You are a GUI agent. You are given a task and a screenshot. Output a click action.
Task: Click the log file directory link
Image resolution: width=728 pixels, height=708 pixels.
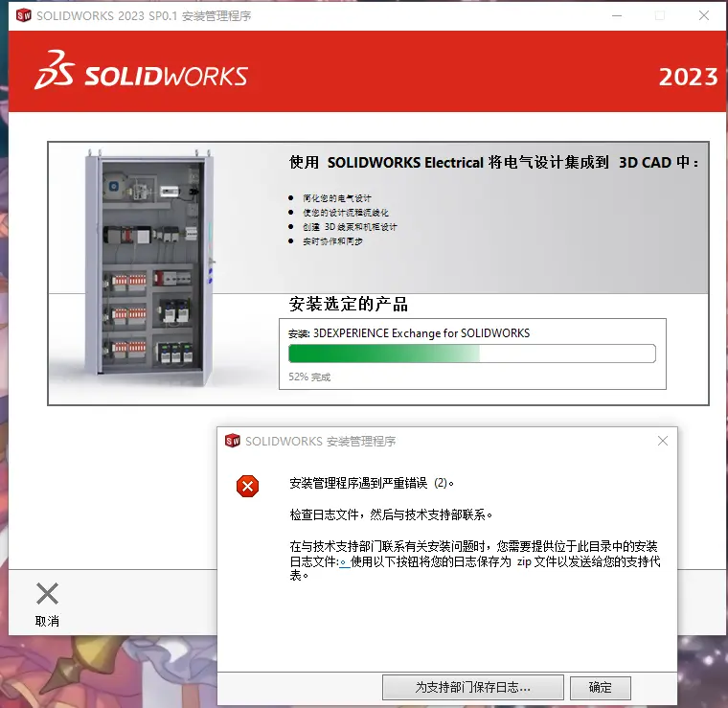point(345,562)
